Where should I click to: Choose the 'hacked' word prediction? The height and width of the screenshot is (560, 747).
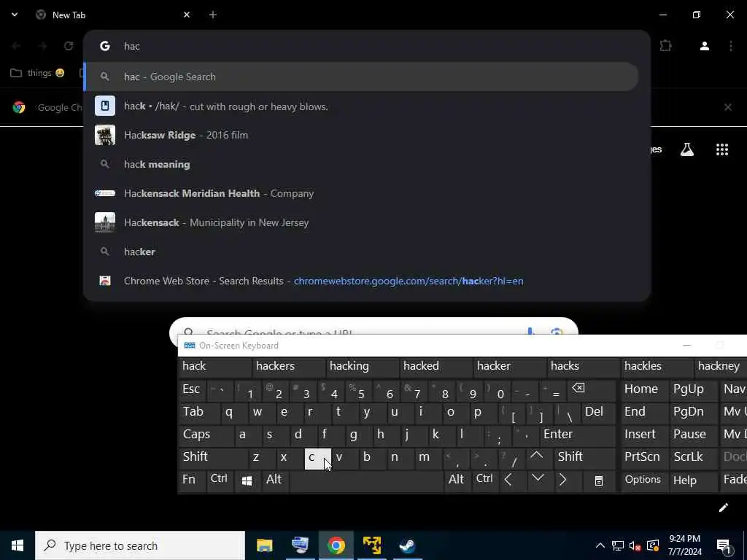tap(436, 366)
